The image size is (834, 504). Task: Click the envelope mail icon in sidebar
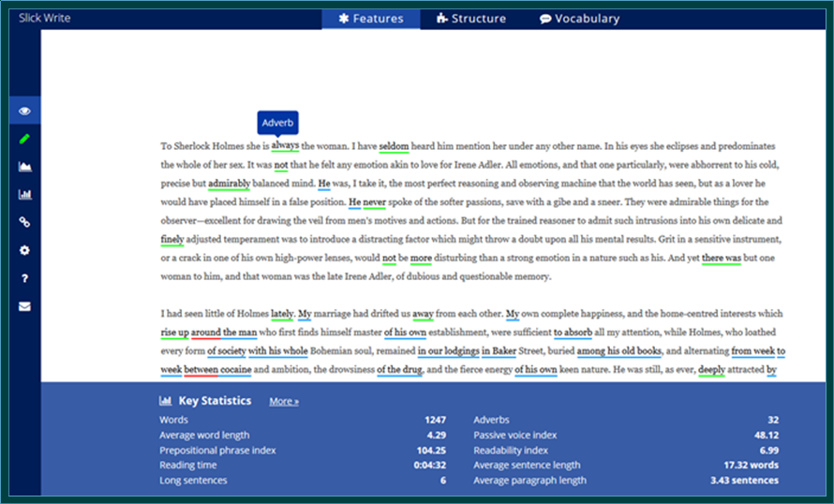(x=24, y=306)
